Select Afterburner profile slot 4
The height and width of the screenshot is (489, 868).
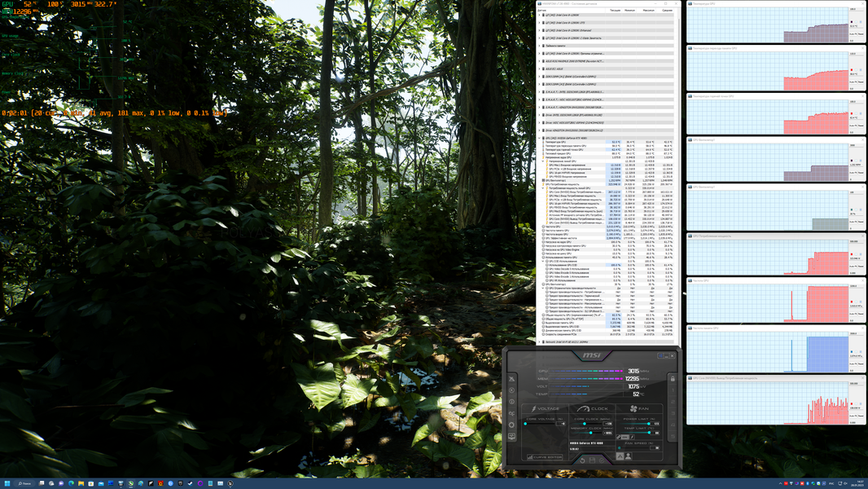click(673, 425)
